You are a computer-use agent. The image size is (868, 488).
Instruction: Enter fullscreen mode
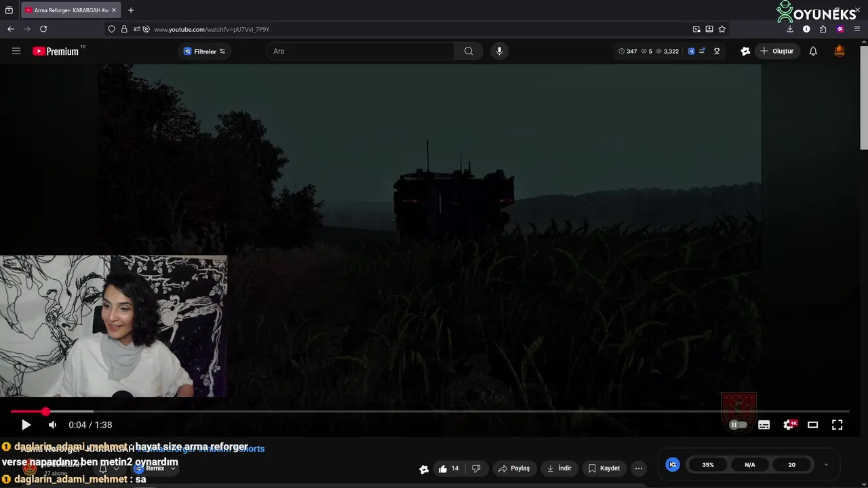tap(837, 425)
